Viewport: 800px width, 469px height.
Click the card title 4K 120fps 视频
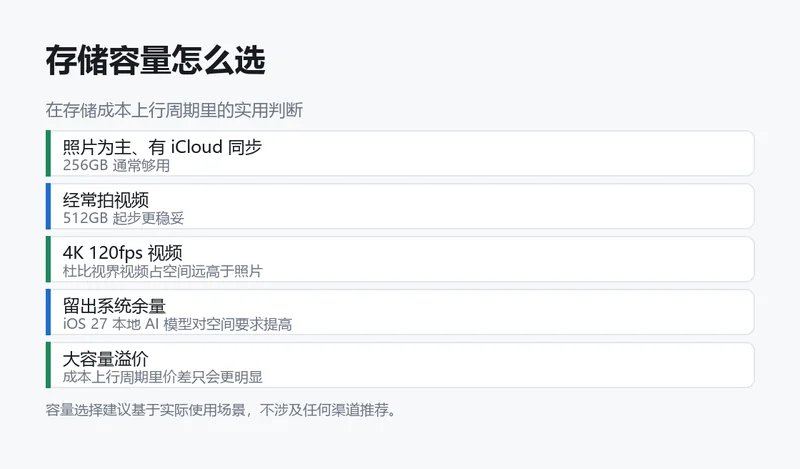(x=122, y=253)
